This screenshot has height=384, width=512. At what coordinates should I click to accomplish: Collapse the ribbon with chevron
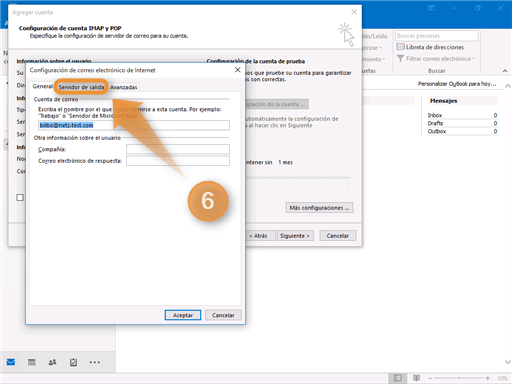[x=505, y=71]
